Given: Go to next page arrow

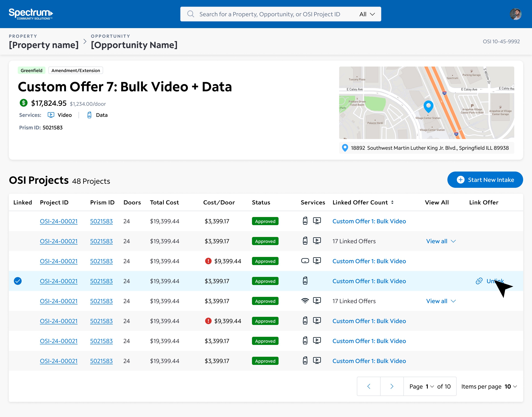Looking at the screenshot, I should [392, 386].
